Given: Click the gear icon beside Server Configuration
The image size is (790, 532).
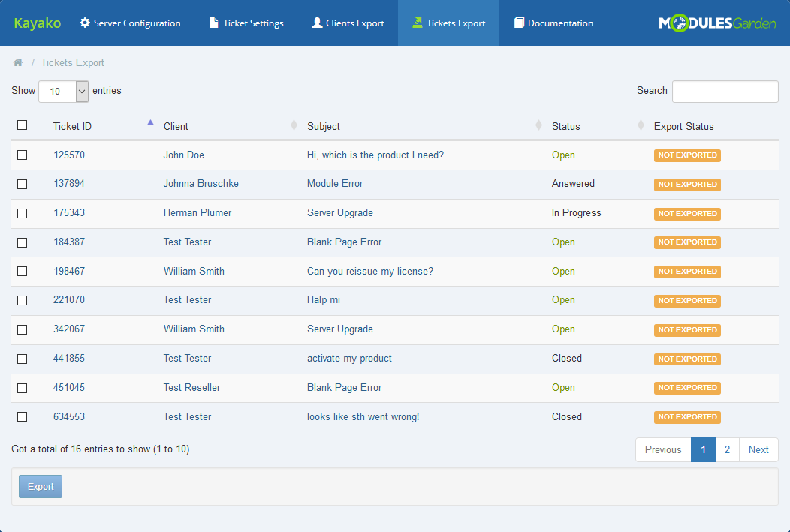Looking at the screenshot, I should point(85,23).
